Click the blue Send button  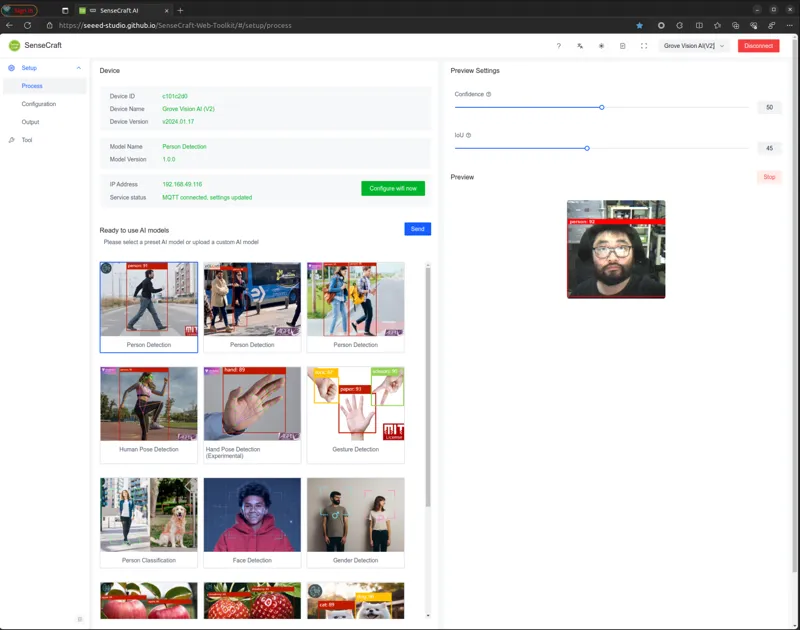pos(417,229)
